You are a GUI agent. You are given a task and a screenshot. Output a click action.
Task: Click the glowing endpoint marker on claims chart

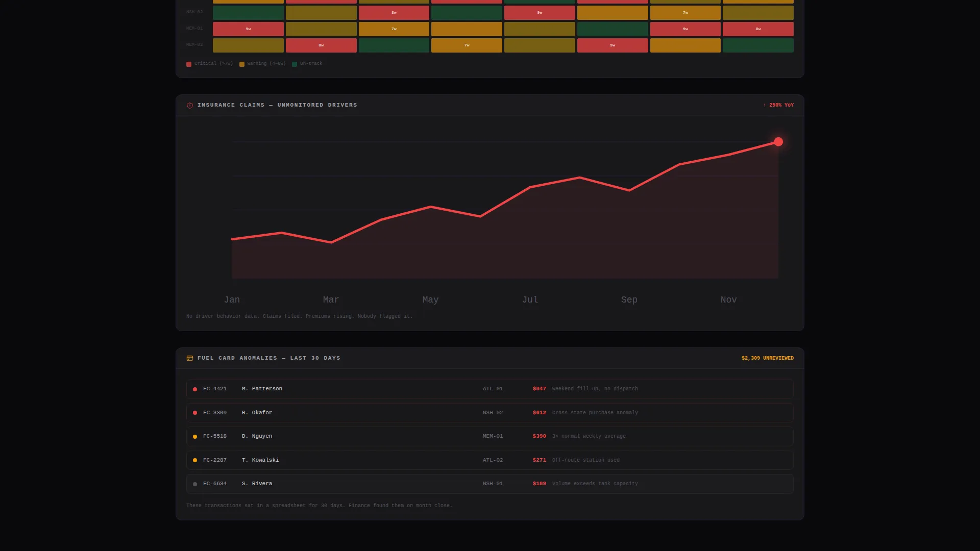point(778,142)
